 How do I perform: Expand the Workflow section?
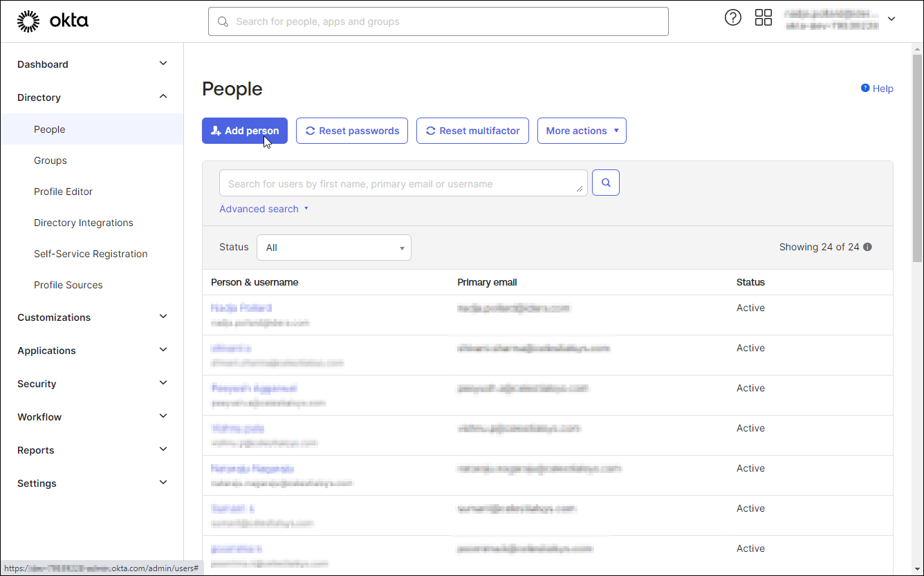pyautogui.click(x=92, y=417)
